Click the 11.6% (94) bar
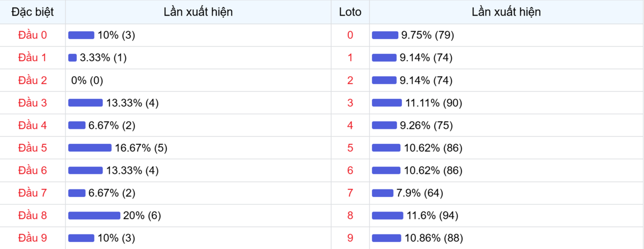Viewport: 644px width, 249px height. pyautogui.click(x=387, y=215)
